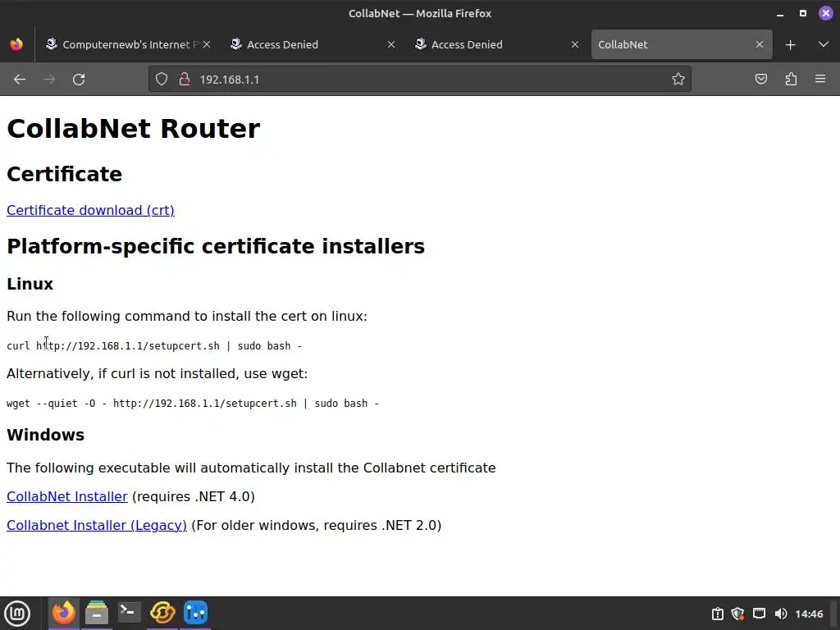Switch to the second Access Denied tab
The width and height of the screenshot is (840, 630).
(x=496, y=44)
